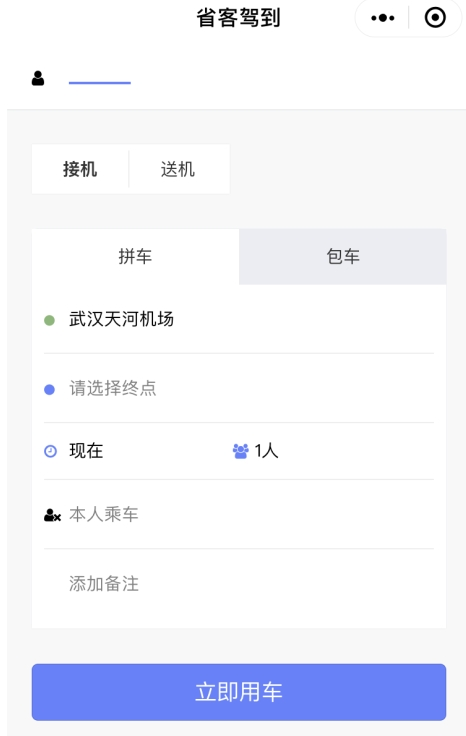The height and width of the screenshot is (736, 466).
Task: Tap the clock icon beside 现在
Action: (50, 451)
